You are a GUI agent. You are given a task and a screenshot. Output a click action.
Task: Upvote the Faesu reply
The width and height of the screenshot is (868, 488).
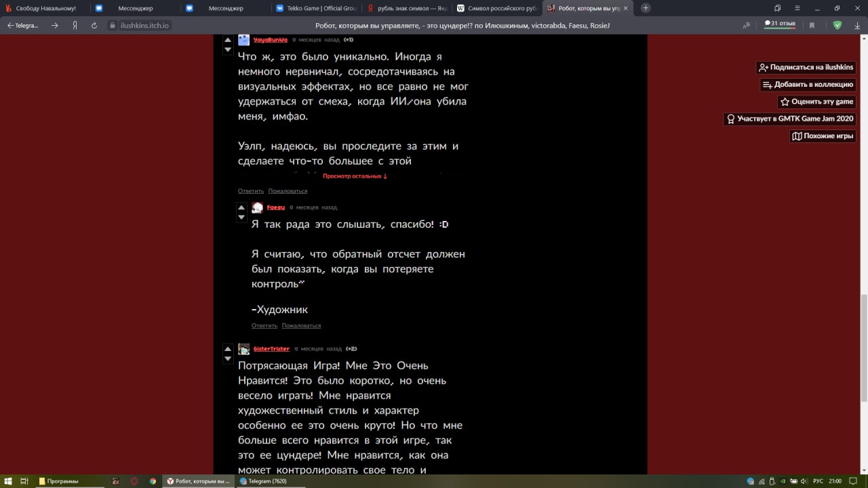pyautogui.click(x=241, y=207)
